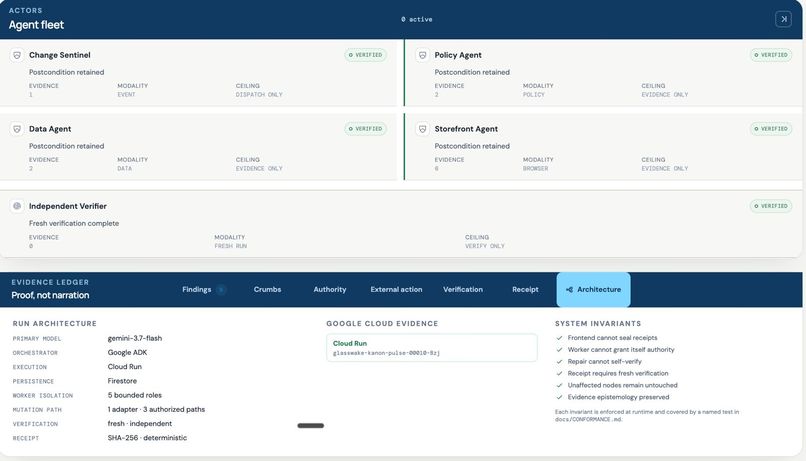Image resolution: width=806 pixels, height=461 pixels.
Task: Select the Change Sentinel agent title
Action: (x=60, y=55)
